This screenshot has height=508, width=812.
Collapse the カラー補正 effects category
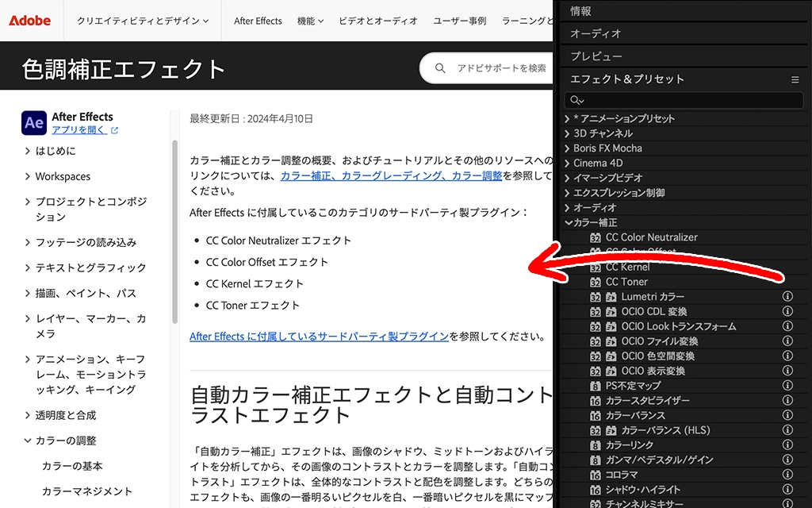point(569,222)
